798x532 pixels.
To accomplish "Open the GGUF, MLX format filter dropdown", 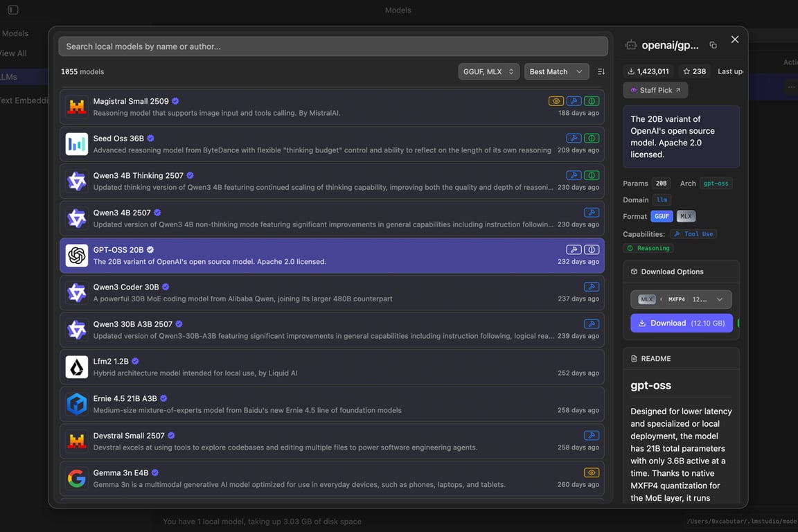I will (x=488, y=72).
